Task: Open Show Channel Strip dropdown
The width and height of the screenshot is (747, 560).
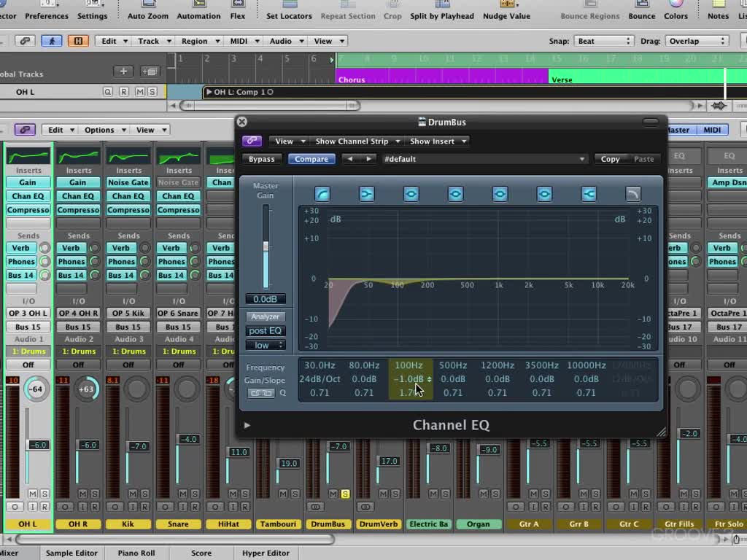Action: 356,141
